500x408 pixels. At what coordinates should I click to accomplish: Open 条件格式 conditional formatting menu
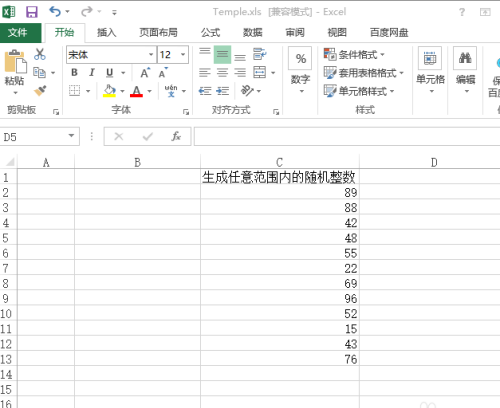[354, 54]
